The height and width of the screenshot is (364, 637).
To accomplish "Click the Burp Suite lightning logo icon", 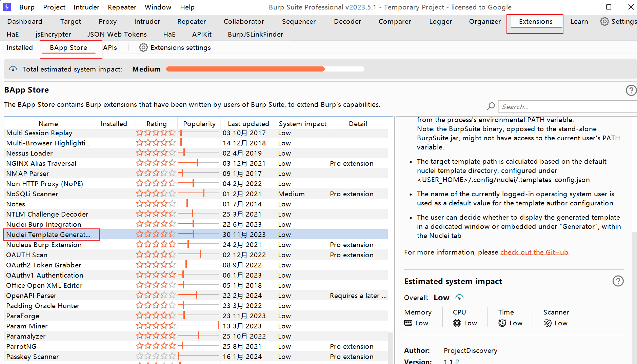I will 7,7.
